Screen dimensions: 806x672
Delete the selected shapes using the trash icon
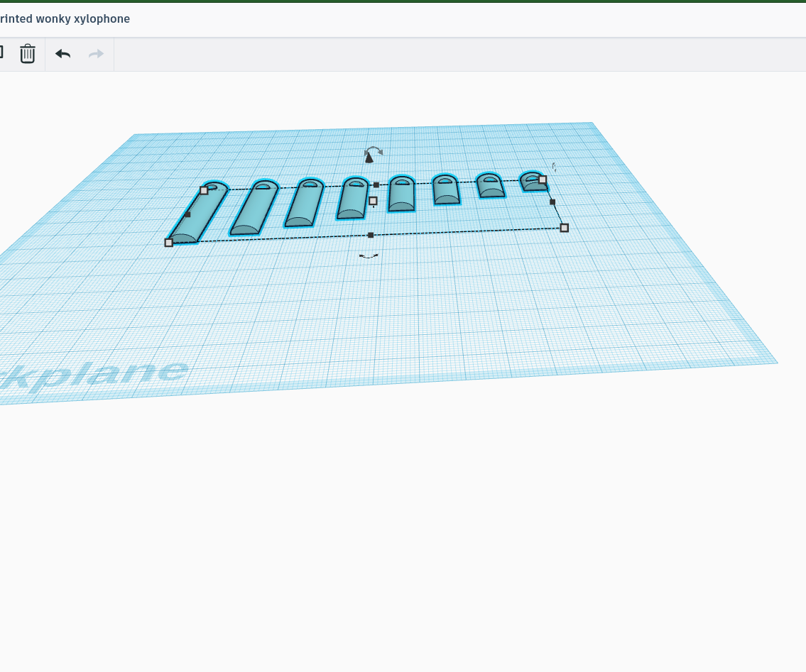point(27,53)
